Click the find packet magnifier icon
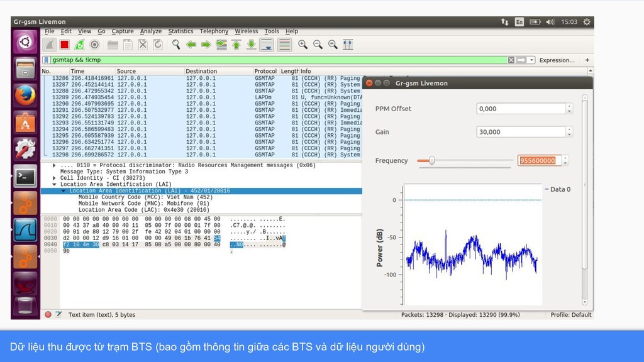 [x=176, y=45]
